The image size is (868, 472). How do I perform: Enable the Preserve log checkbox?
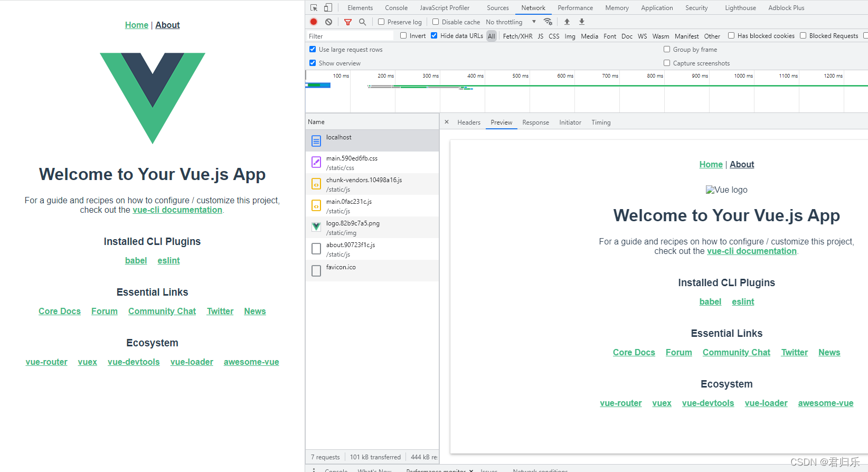tap(381, 22)
